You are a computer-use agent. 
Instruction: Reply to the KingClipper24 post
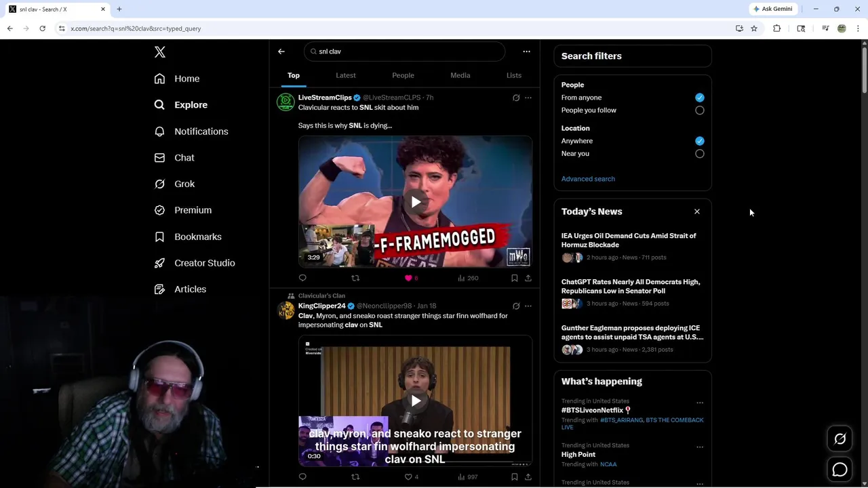click(302, 477)
